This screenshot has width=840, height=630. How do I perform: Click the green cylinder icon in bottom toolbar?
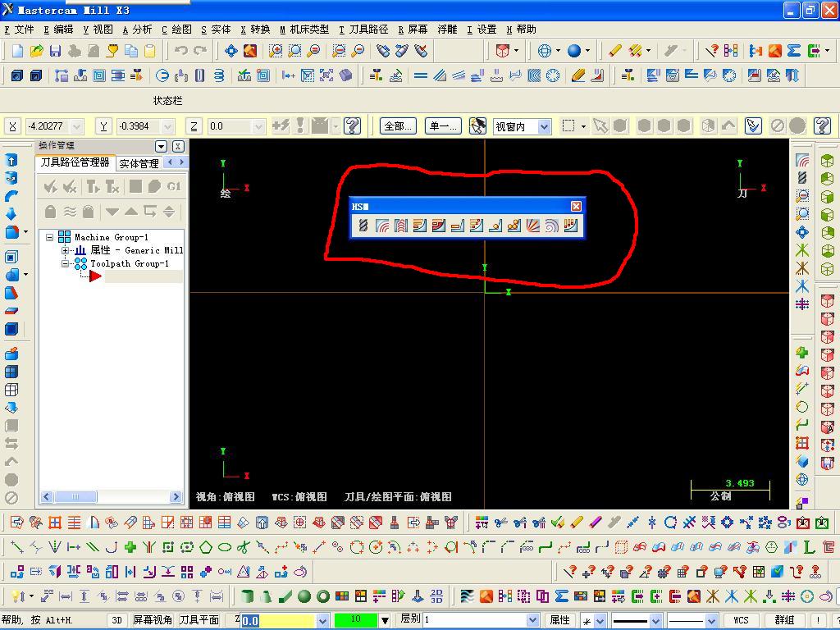[247, 596]
